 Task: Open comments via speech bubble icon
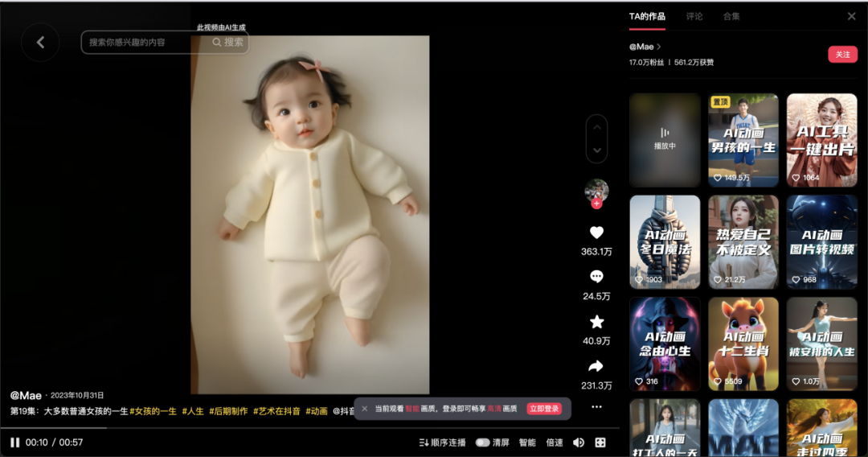tap(596, 277)
